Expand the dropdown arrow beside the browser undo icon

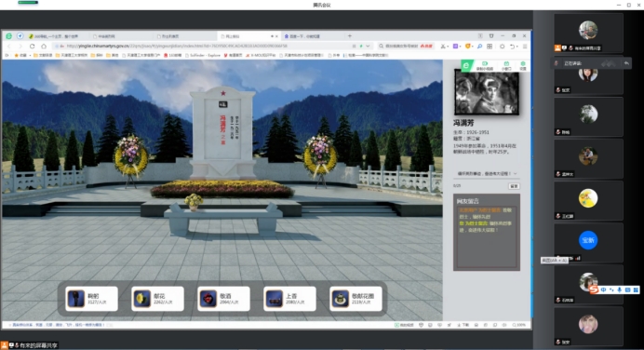pos(517,47)
